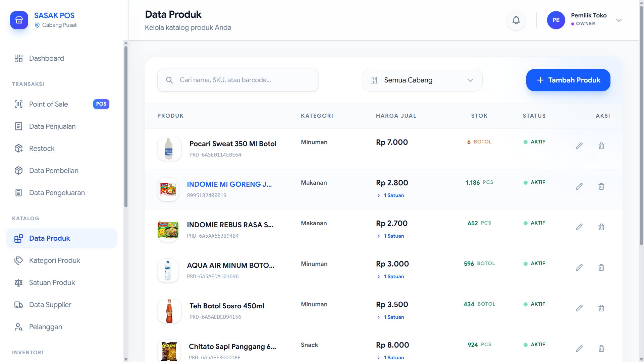Click the Point of Sale barcode icon

pos(18,104)
